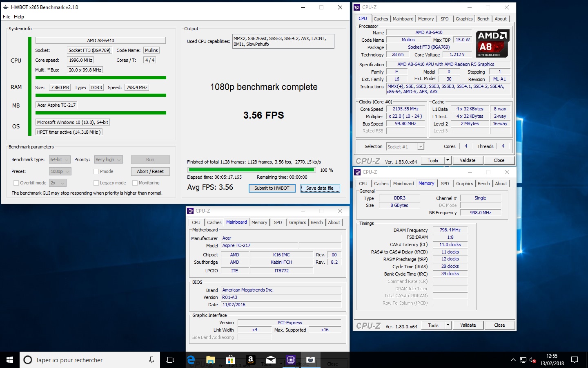Click the Save data file button
The image size is (588, 368).
pyautogui.click(x=320, y=188)
